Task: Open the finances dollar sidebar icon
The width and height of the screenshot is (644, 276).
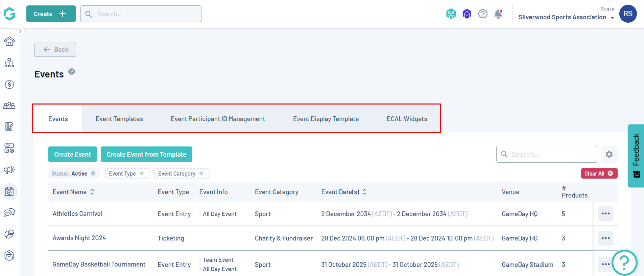Action: 9,84
